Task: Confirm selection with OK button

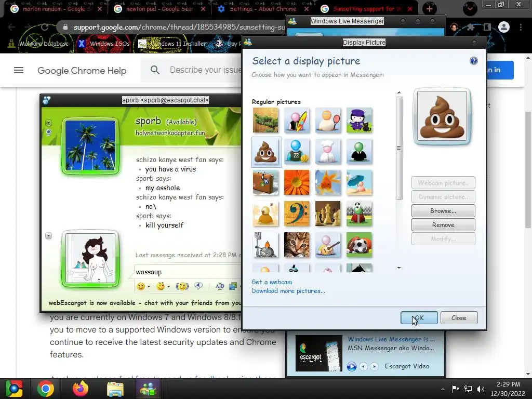Action: pos(419,317)
